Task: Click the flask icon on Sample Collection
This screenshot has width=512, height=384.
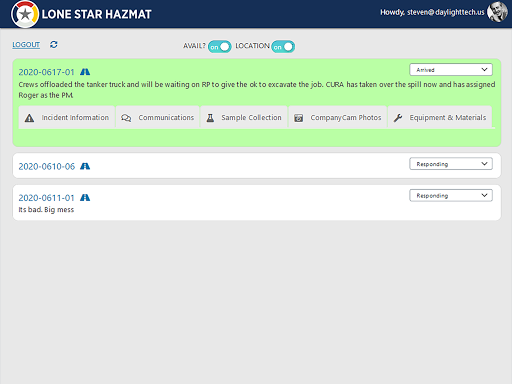Action: pos(210,118)
